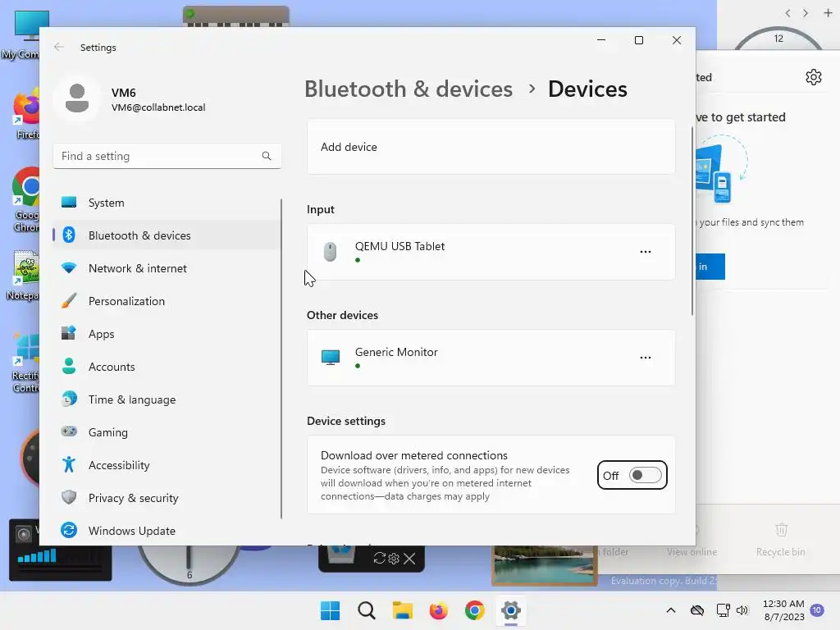
Task: Click the next arrow in widget panel
Action: [x=806, y=13]
